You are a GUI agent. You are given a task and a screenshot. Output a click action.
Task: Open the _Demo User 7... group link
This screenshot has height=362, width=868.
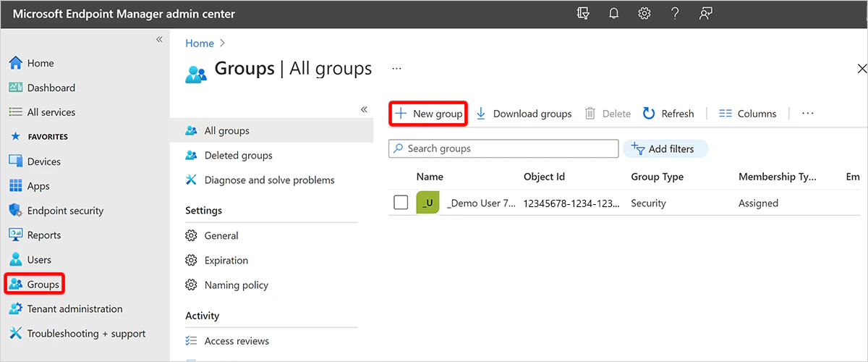(x=482, y=203)
